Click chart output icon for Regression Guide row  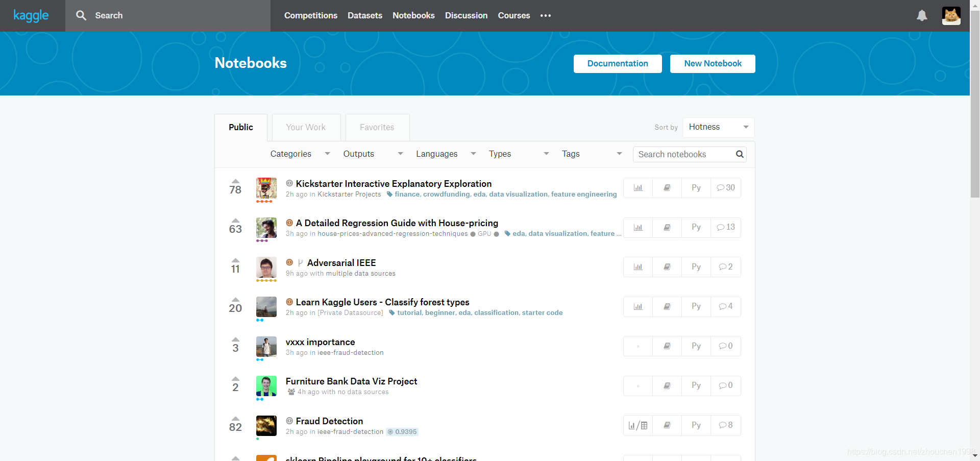click(638, 227)
